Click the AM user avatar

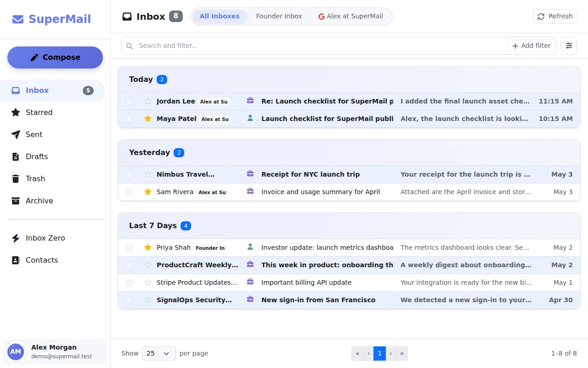click(16, 351)
